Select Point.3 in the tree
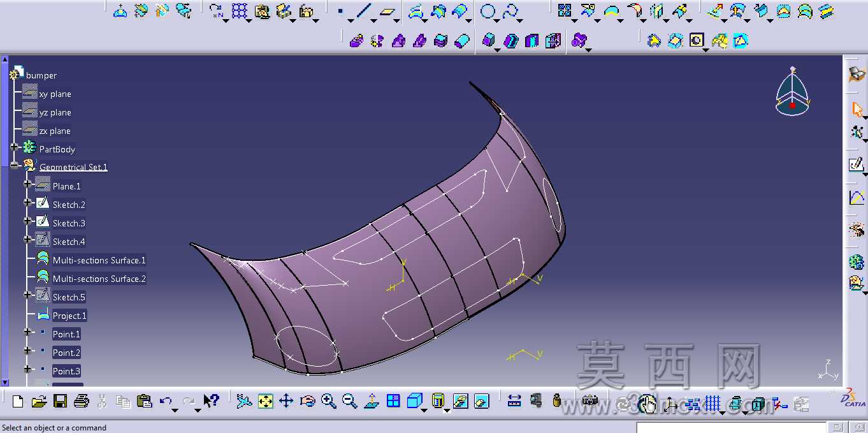The image size is (868, 433). click(66, 371)
